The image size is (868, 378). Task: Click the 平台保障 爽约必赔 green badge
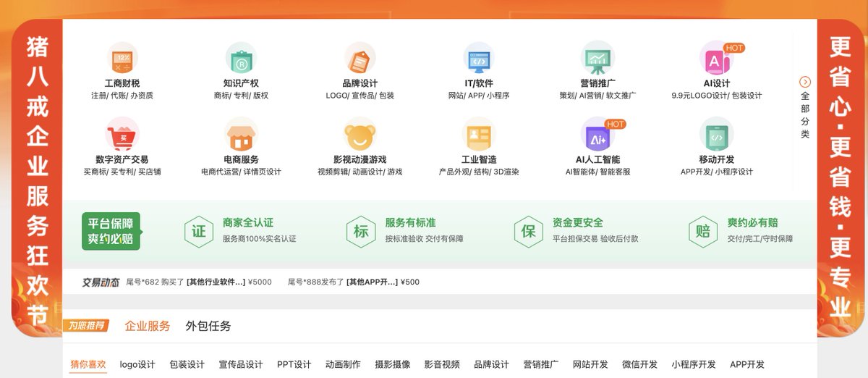(x=111, y=231)
